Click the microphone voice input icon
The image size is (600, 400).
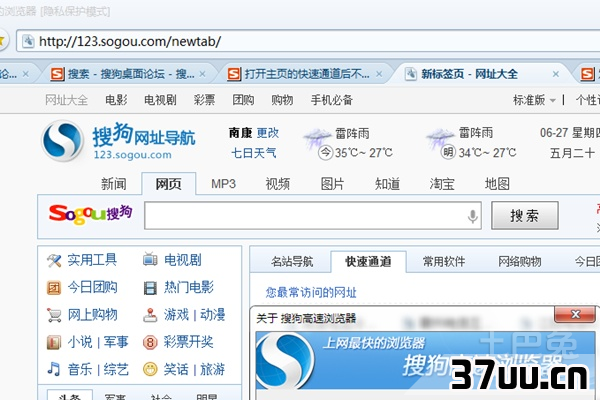tap(473, 217)
